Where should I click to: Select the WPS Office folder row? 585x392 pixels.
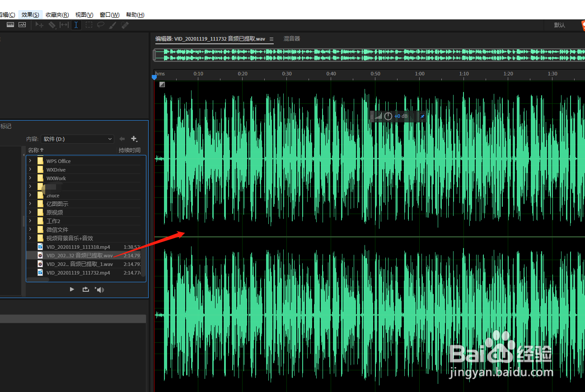click(x=84, y=161)
